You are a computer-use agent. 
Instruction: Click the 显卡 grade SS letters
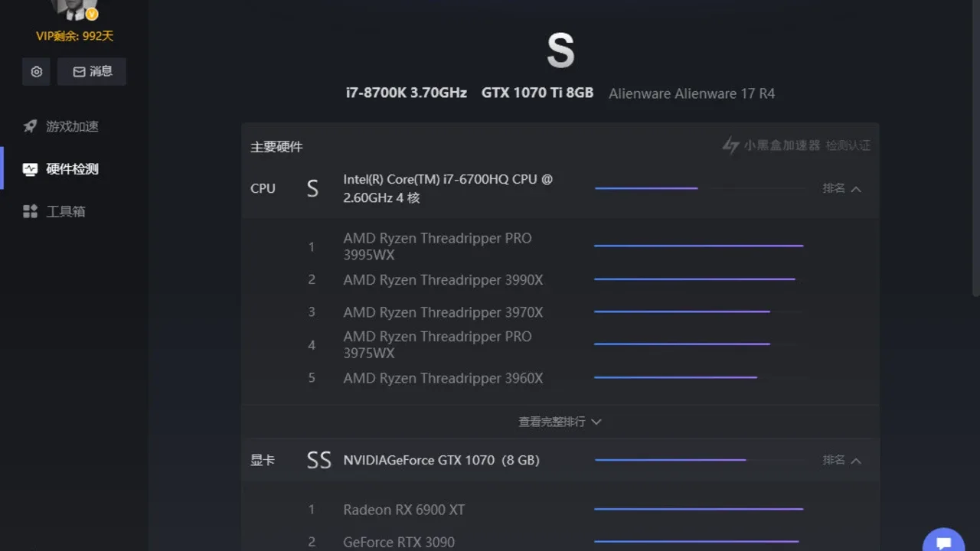[x=318, y=460]
